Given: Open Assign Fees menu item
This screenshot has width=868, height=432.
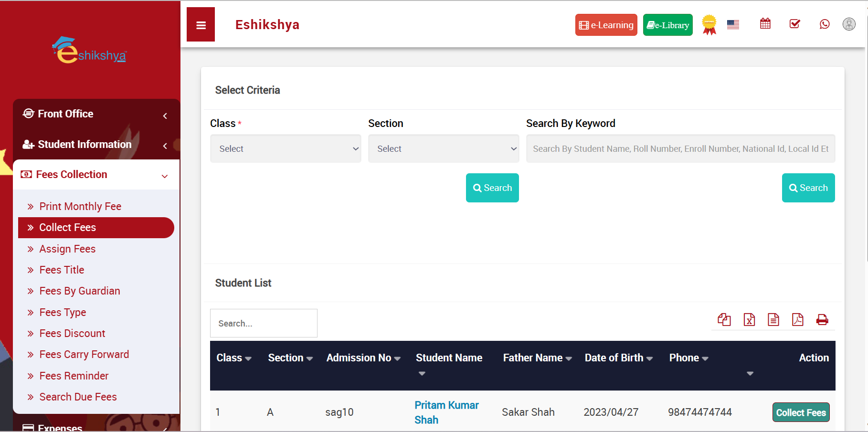Looking at the screenshot, I should point(67,249).
